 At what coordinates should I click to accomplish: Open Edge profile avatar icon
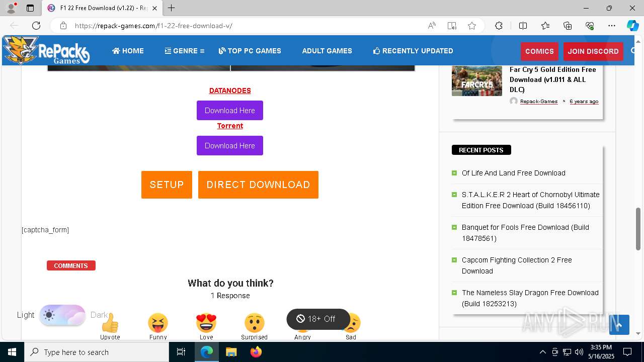coord(11,8)
